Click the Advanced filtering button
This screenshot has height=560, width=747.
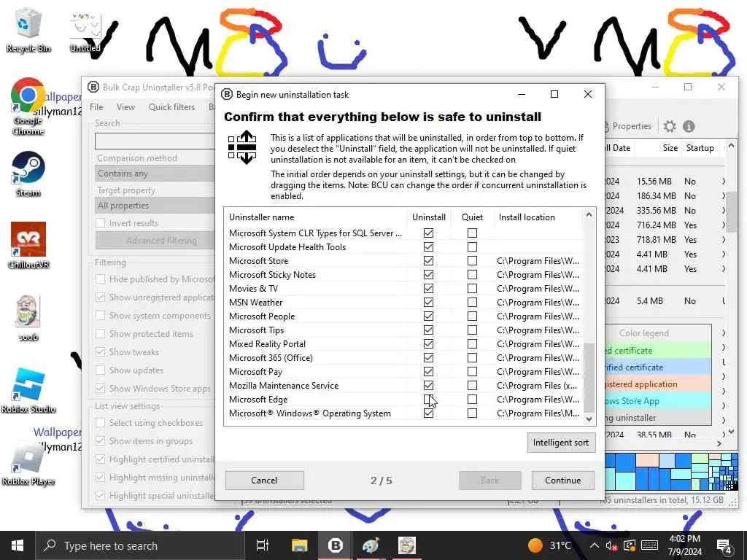point(155,241)
